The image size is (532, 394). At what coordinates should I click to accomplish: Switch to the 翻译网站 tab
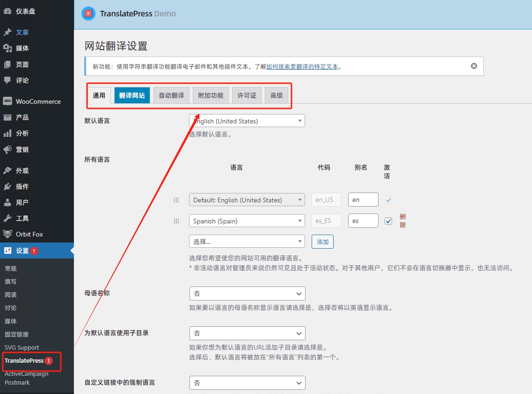[132, 95]
